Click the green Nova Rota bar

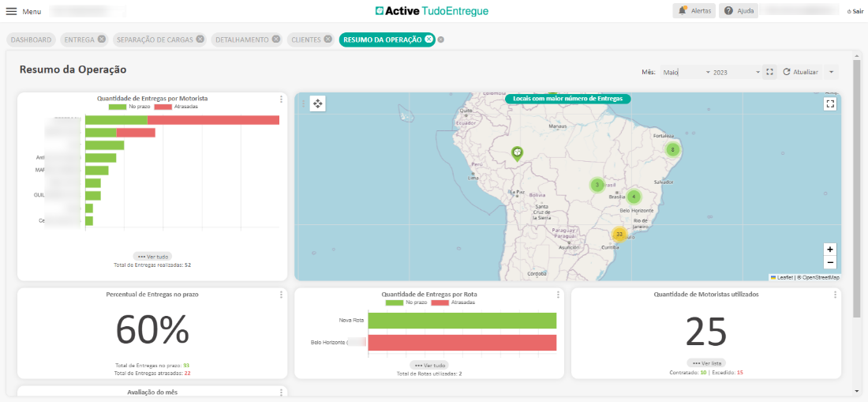pyautogui.click(x=462, y=321)
